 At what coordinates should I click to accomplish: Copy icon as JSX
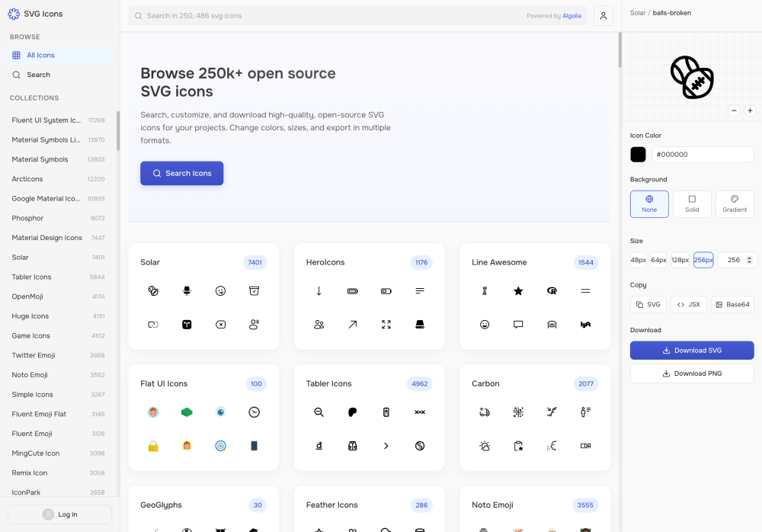689,304
